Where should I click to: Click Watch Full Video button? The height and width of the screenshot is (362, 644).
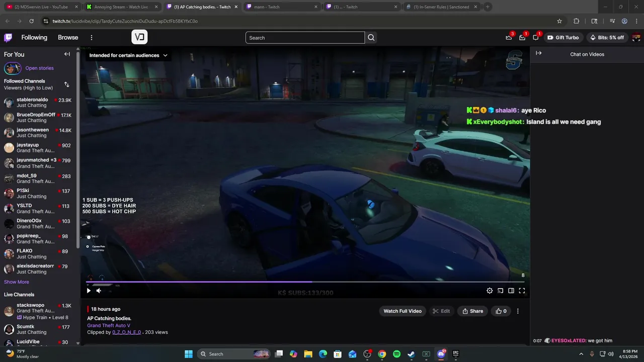pyautogui.click(x=403, y=311)
